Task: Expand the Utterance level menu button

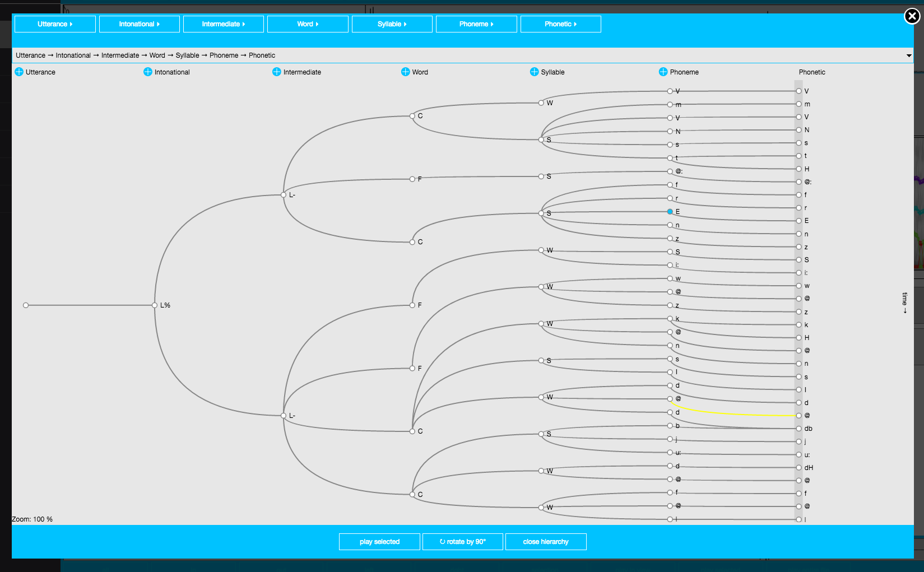Action: (55, 24)
